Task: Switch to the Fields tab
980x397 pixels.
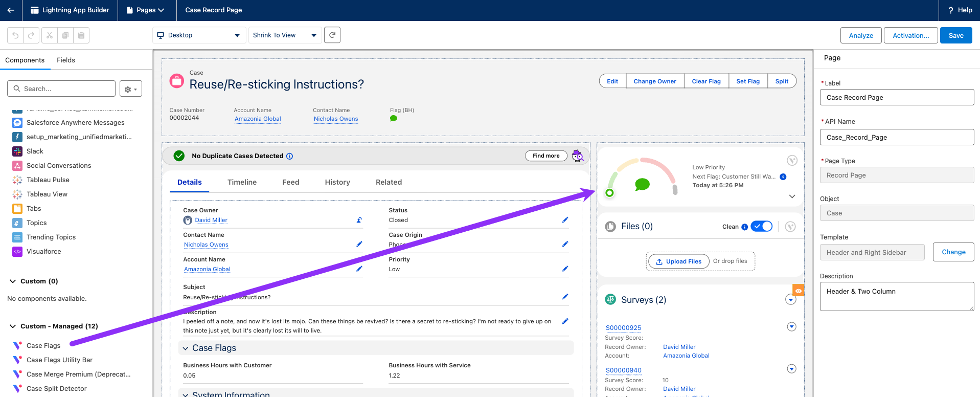Action: (66, 60)
